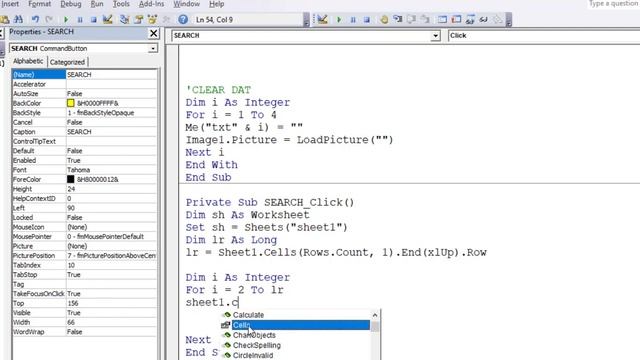Viewport: 640px width, 360px height.
Task: Click the black ForeColor swatch
Action: [x=71, y=179]
